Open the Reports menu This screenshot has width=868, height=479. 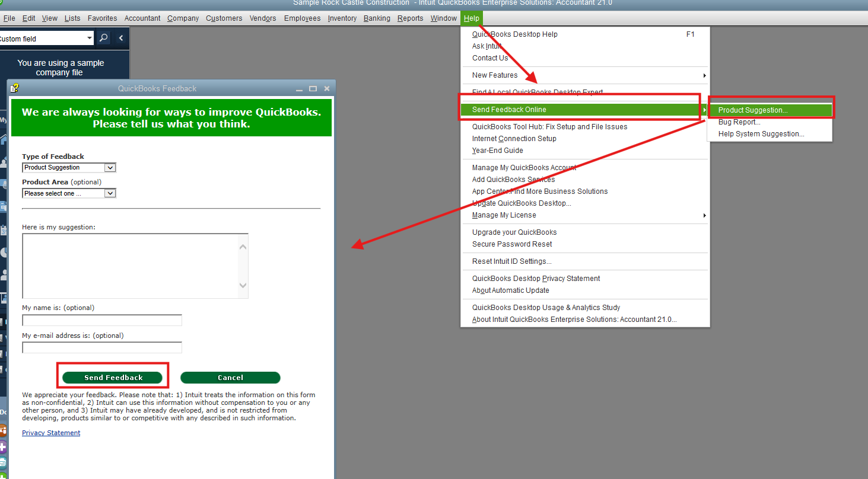click(410, 18)
